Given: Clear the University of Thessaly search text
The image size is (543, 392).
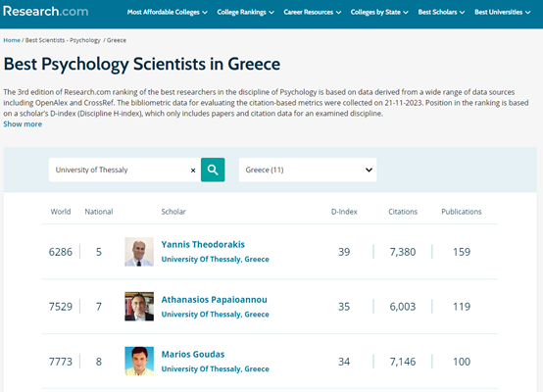Looking at the screenshot, I should tap(193, 170).
